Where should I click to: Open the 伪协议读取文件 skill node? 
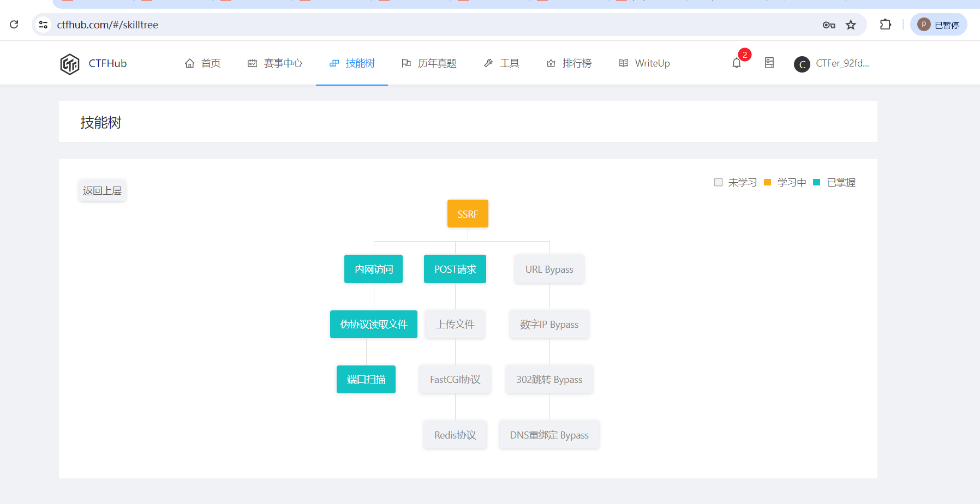click(374, 324)
